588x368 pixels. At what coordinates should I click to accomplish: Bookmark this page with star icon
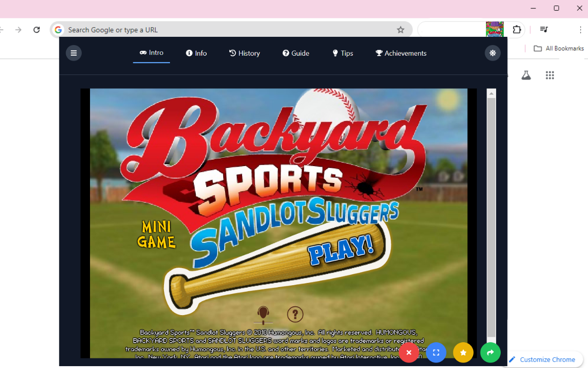click(x=401, y=30)
